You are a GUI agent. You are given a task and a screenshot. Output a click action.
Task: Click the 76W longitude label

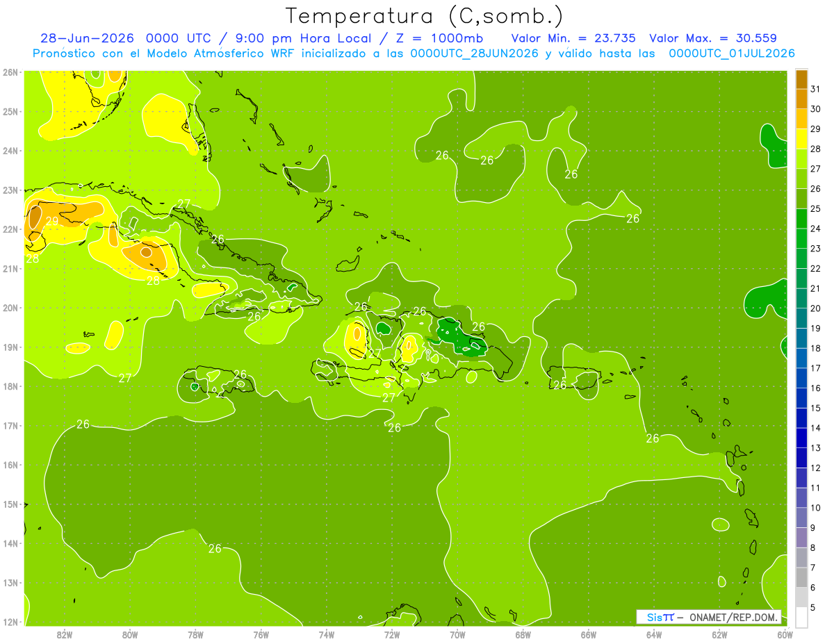click(x=261, y=634)
